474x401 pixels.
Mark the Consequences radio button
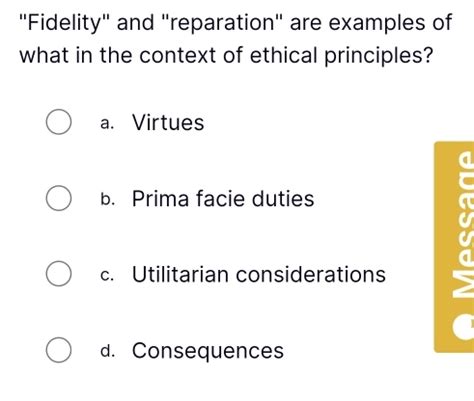pos(58,350)
